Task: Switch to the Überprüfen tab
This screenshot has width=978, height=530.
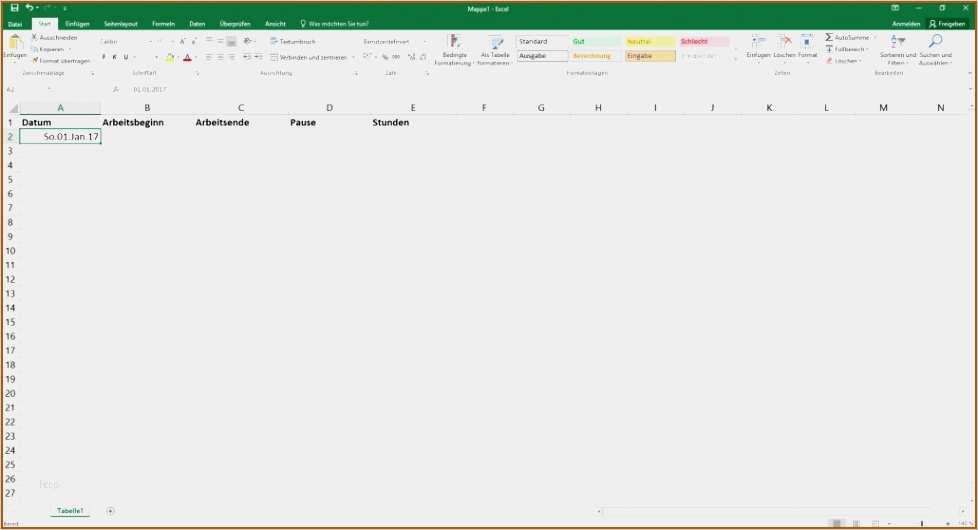Action: click(235, 24)
